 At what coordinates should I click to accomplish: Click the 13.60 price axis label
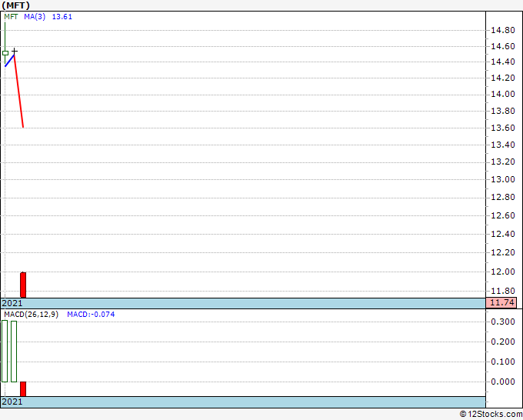[503, 128]
